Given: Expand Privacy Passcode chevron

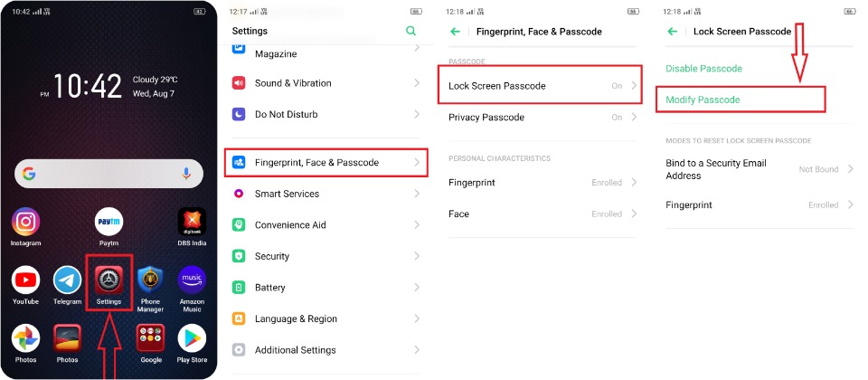Looking at the screenshot, I should point(634,118).
